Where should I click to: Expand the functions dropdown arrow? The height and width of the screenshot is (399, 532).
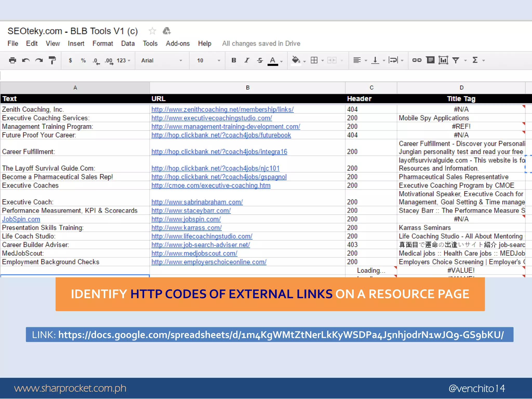coord(484,61)
